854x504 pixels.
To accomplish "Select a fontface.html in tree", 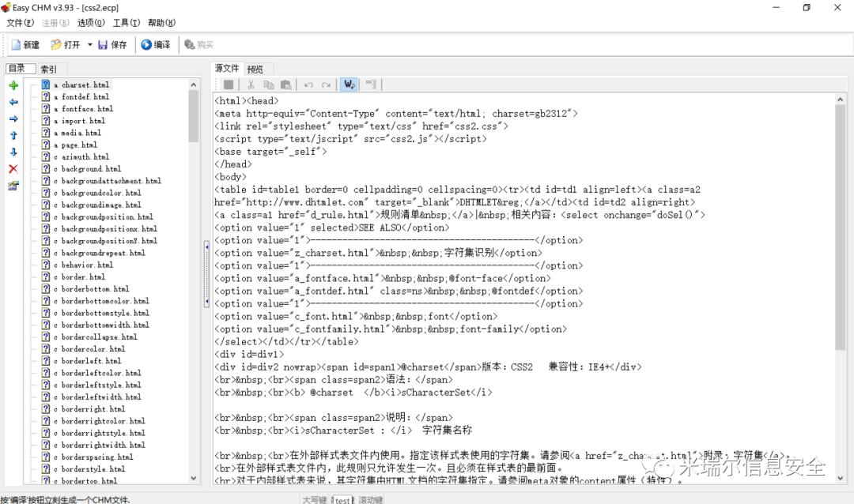I will (x=83, y=109).
